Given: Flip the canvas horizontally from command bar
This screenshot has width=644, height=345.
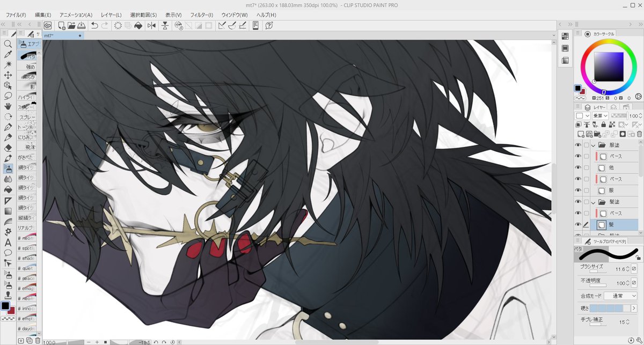Looking at the screenshot, I should click(151, 25).
